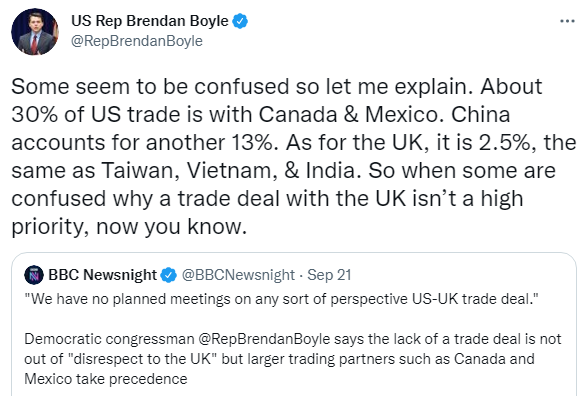The width and height of the screenshot is (587, 396).
Task: Click the "disrespect to the UK" quoted text
Action: (145, 359)
